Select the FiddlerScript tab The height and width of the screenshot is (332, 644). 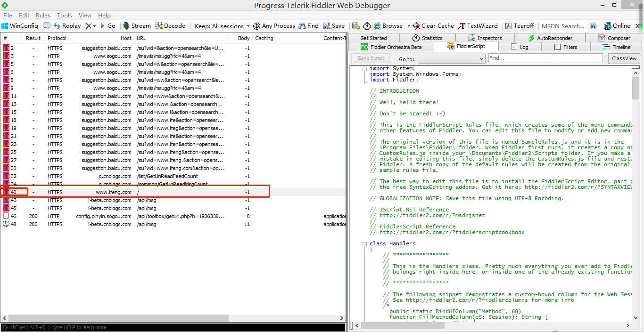[466, 47]
